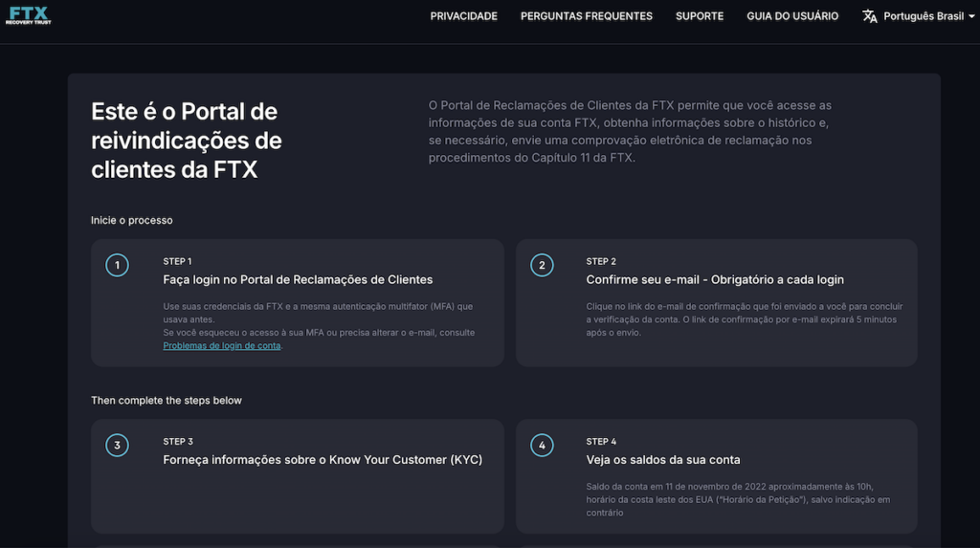Screen dimensions: 980x548
Task: Click the step 3 circle icon
Action: click(117, 445)
